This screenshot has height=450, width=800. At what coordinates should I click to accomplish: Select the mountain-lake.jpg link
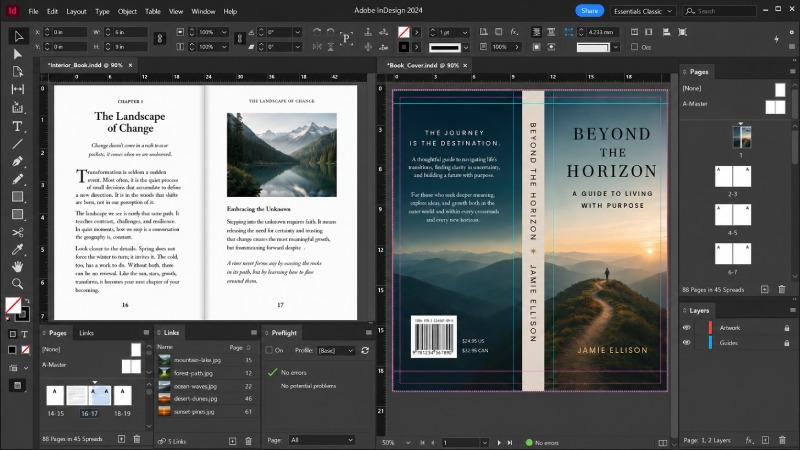point(206,360)
